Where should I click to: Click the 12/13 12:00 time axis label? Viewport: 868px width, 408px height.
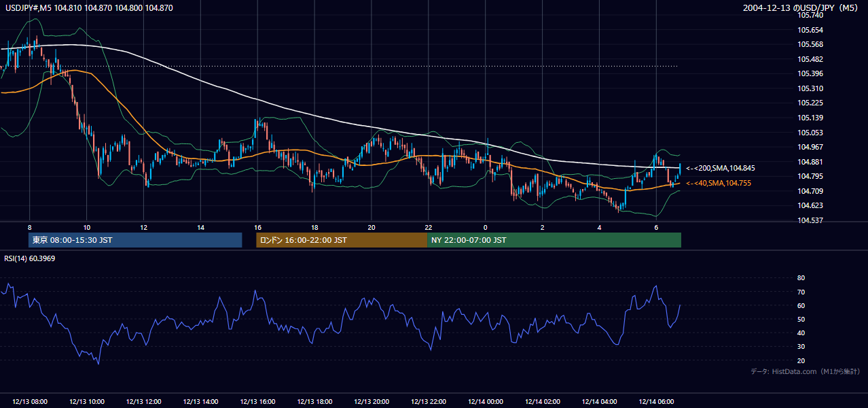144,402
